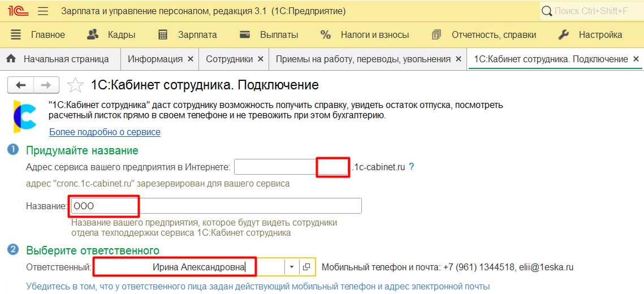The height and width of the screenshot is (294, 644).
Task: Open the Ответственный record with open icon
Action: tap(307, 267)
